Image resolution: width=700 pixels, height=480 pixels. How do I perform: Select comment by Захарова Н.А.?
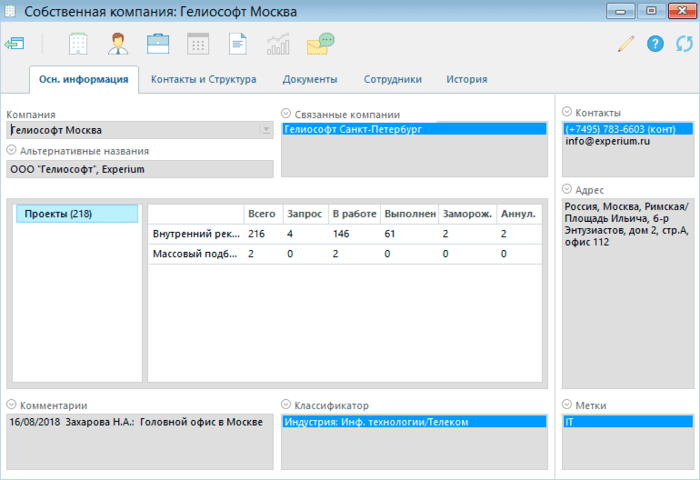(x=136, y=422)
